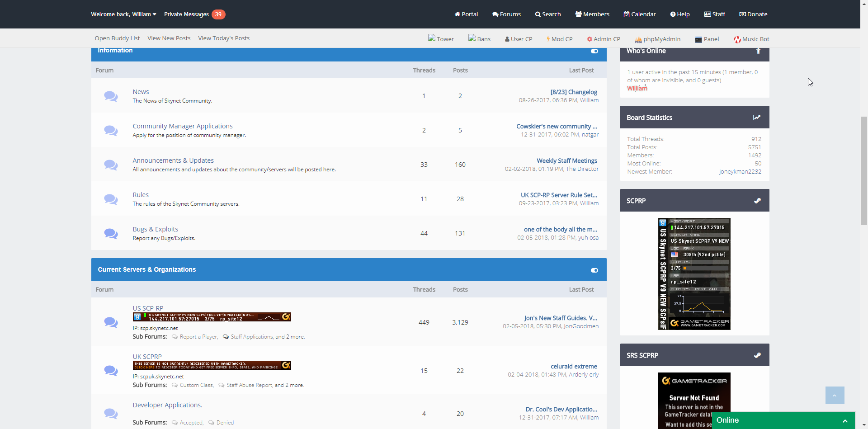Open the Calendar menu item

pos(640,14)
